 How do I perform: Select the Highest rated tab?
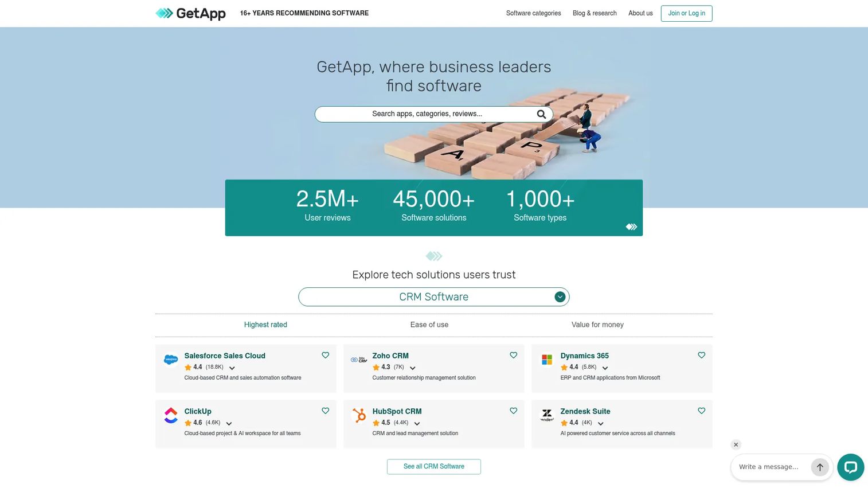coord(265,325)
